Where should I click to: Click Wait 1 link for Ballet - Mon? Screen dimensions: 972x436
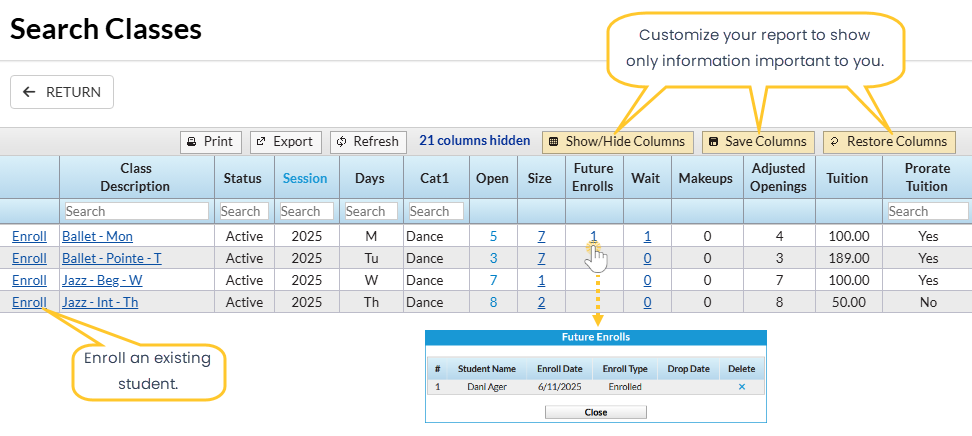[x=647, y=236]
